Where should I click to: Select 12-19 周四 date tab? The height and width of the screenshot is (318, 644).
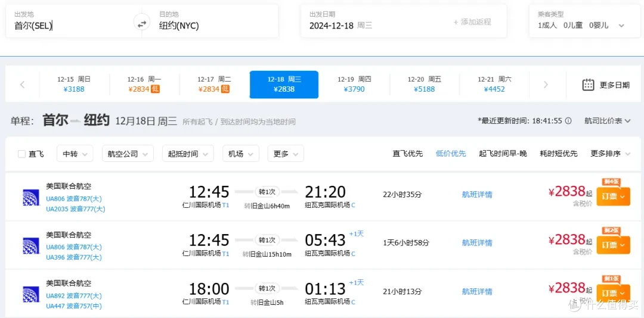pos(354,85)
